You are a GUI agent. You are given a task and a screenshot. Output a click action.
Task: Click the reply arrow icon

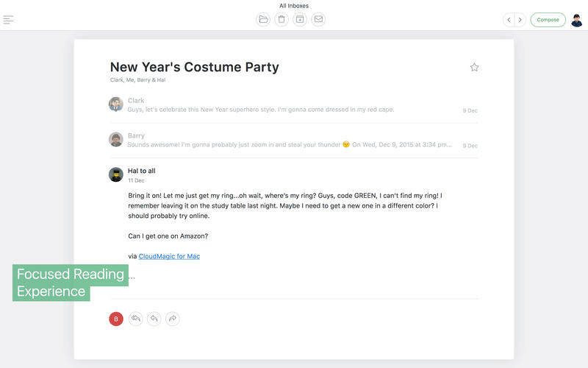click(x=154, y=319)
